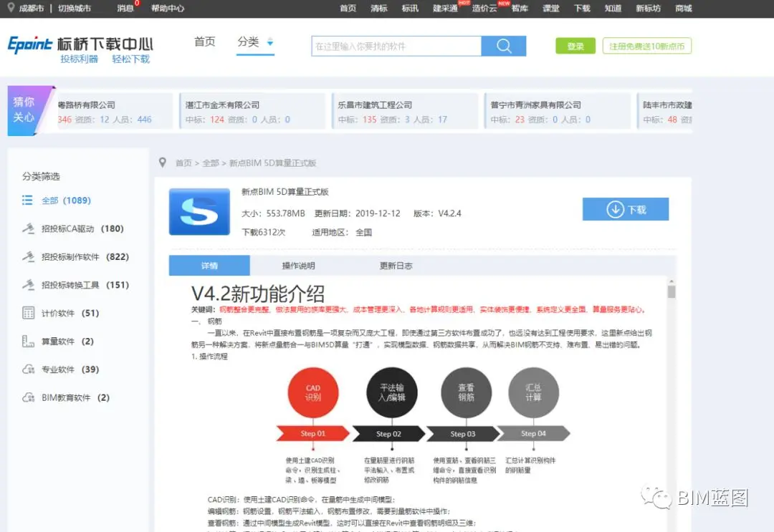Viewport: 774px width, 532px height.
Task: Click the green 登录 button
Action: [x=575, y=46]
